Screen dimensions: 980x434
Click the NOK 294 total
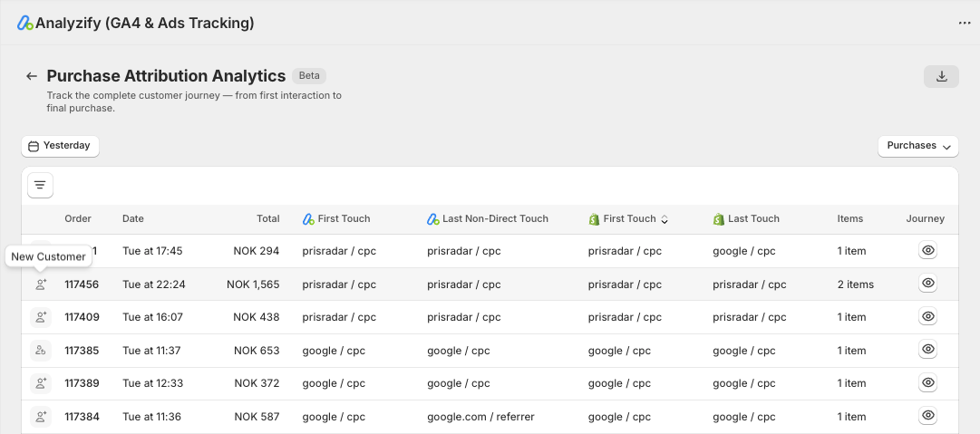coord(257,251)
